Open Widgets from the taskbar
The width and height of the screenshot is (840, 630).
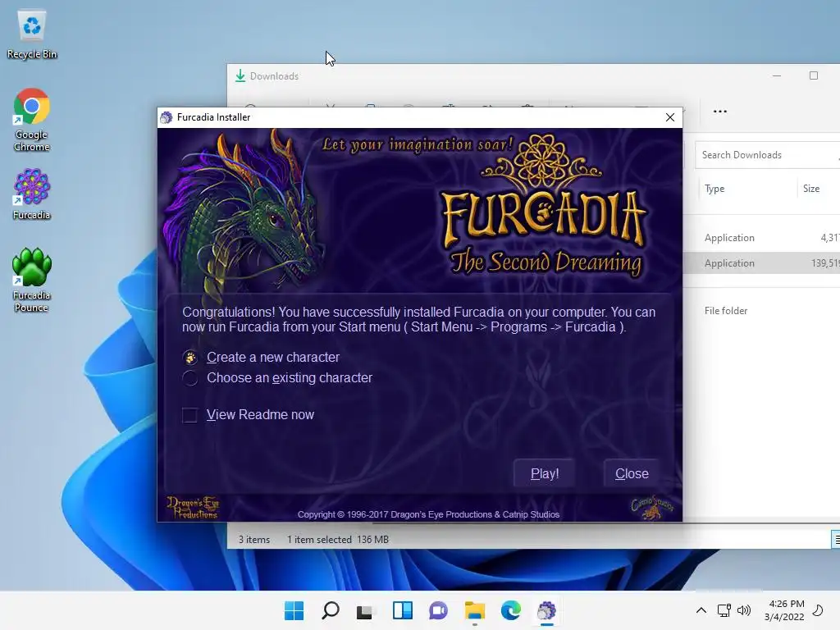402,610
